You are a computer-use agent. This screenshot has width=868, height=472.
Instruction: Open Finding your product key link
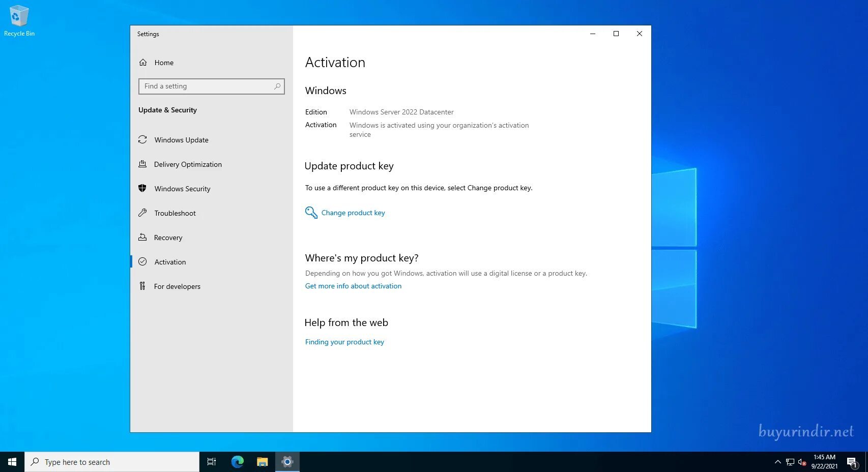344,342
